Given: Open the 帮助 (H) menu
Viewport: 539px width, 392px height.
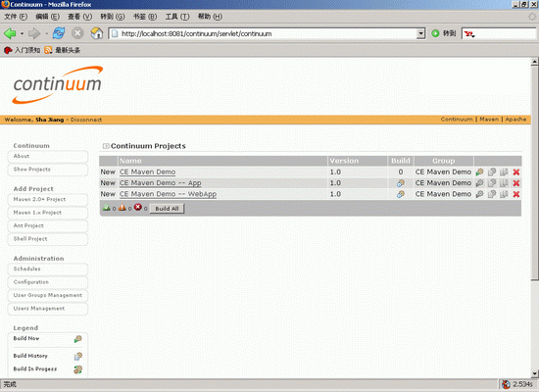Looking at the screenshot, I should (x=210, y=17).
